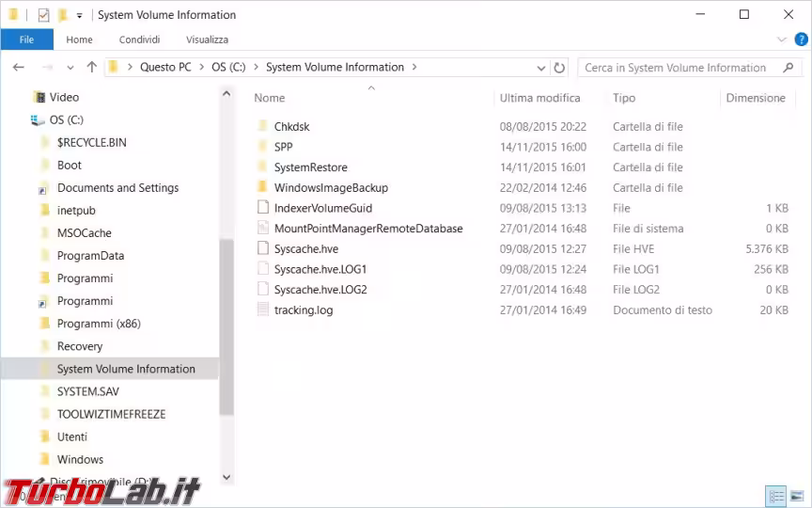Viewport: 812px width, 508px height.
Task: Select the IndexerVolumeGuid file icon
Action: coord(263,207)
